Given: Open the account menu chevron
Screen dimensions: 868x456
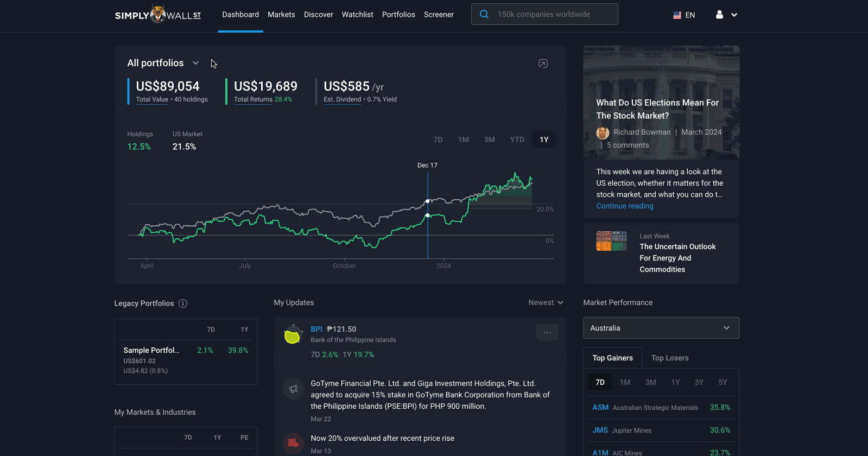Looking at the screenshot, I should (734, 15).
